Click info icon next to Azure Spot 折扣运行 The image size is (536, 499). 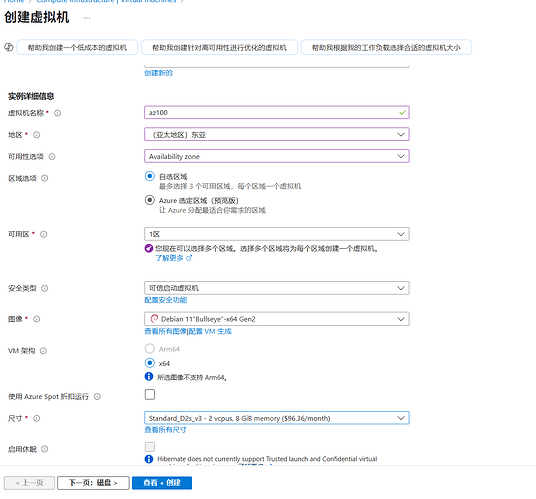pos(97,397)
